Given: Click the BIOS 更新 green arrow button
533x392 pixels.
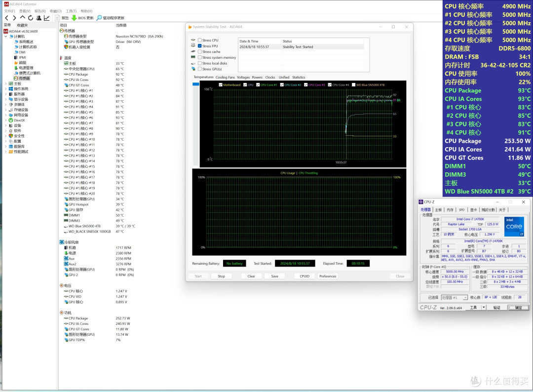Looking at the screenshot, I should pos(82,18).
